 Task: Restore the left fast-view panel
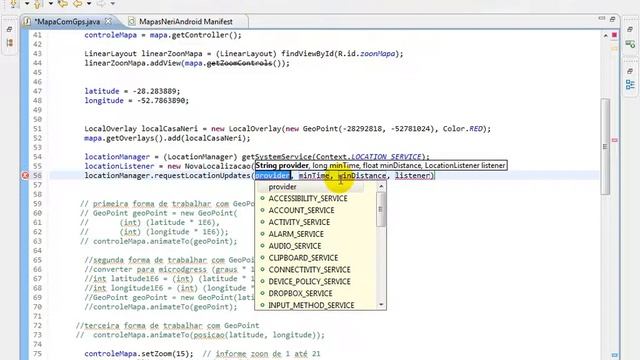[9, 29]
